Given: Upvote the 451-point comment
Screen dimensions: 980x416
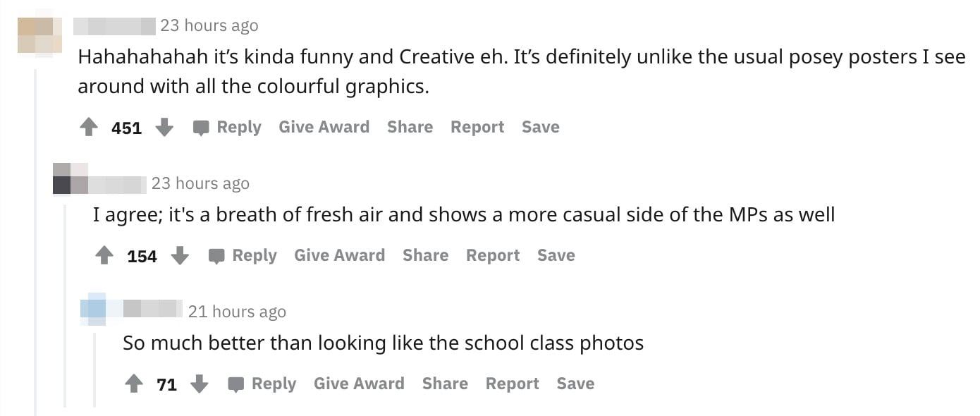Looking at the screenshot, I should click(x=89, y=128).
